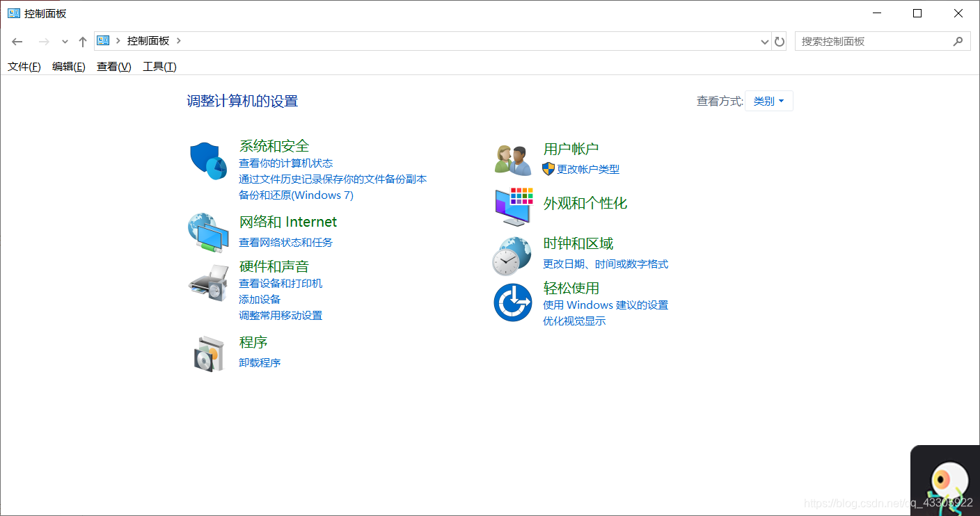Click the UAC shield beside 更改帐户类型
Screen dimensions: 980x516
pos(548,168)
